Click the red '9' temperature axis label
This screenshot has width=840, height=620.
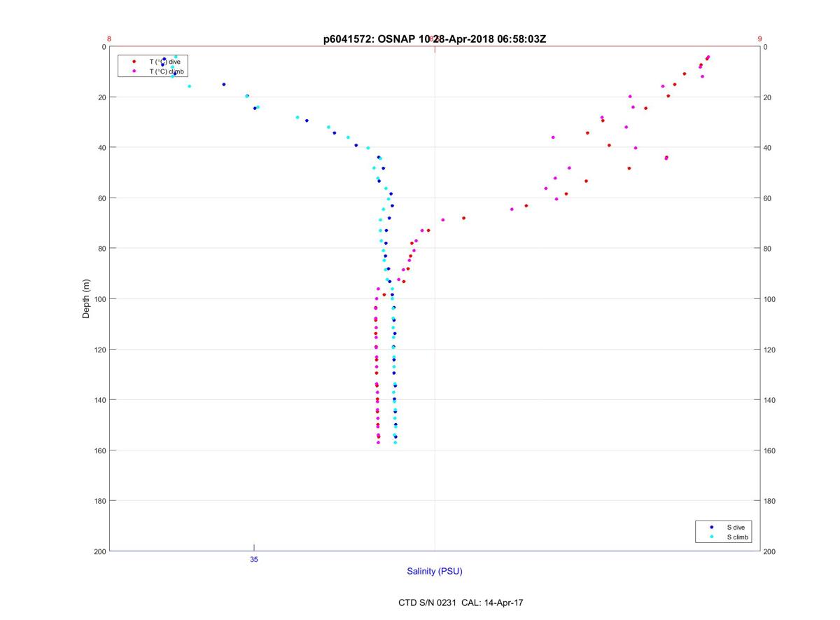pyautogui.click(x=760, y=39)
